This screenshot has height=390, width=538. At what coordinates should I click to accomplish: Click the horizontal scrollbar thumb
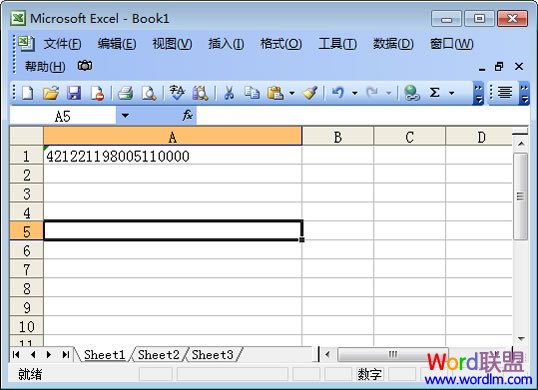[x=393, y=354]
